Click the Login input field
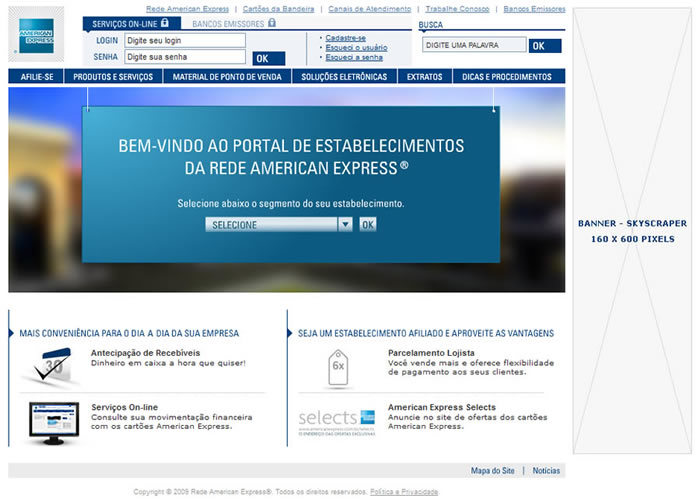 coord(185,41)
